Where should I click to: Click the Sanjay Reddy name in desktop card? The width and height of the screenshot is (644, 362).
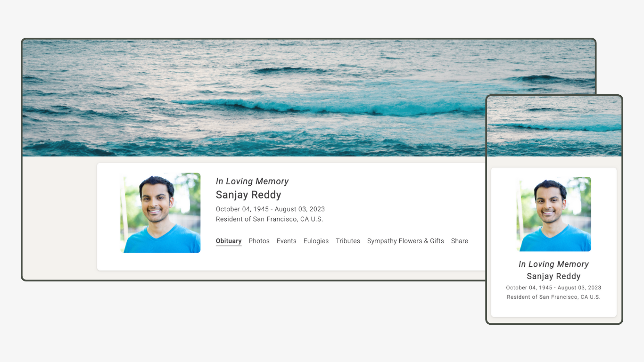pos(248,195)
